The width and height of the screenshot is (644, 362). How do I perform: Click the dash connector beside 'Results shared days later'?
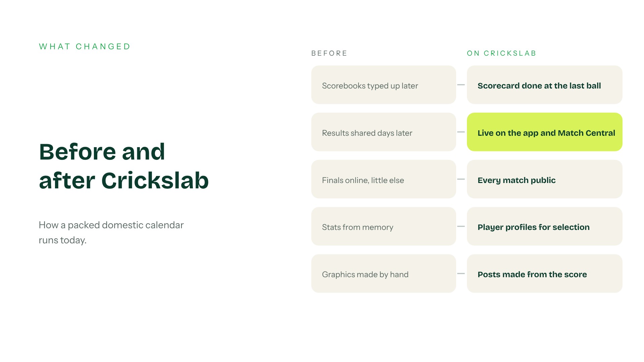pyautogui.click(x=461, y=132)
